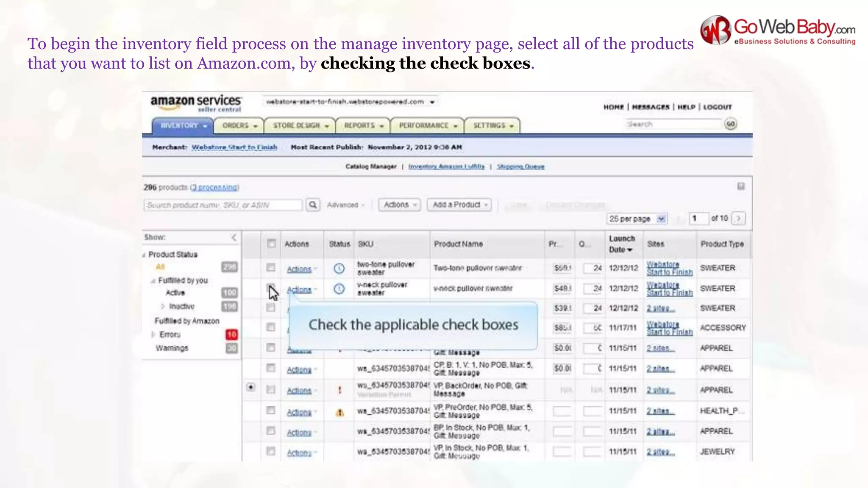Click the LOGOUT link
Image resolution: width=868 pixels, height=488 pixels.
718,107
